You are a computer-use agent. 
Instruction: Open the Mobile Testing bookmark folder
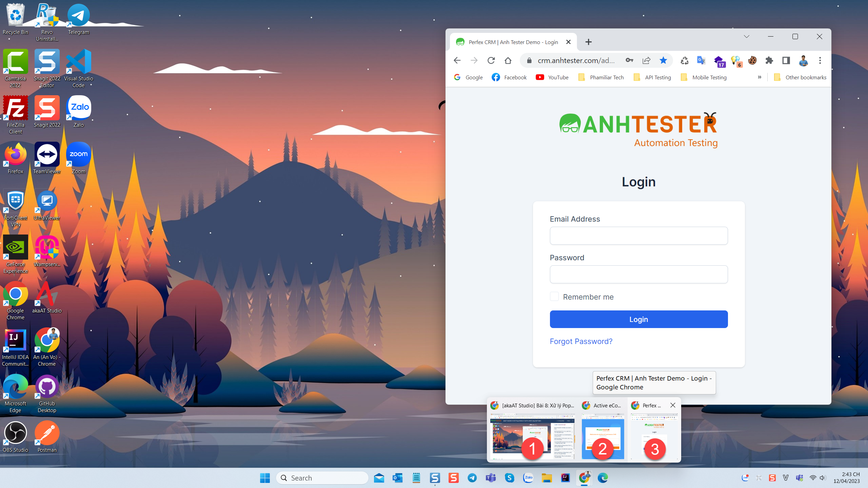[704, 77]
